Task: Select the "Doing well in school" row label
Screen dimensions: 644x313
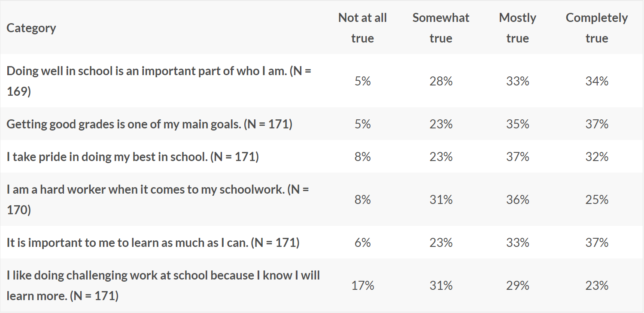Action: coord(159,81)
